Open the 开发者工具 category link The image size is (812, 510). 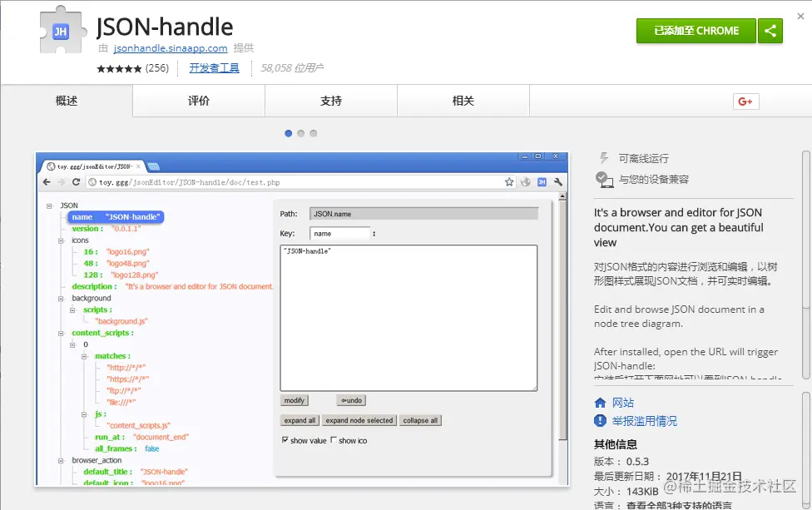214,68
